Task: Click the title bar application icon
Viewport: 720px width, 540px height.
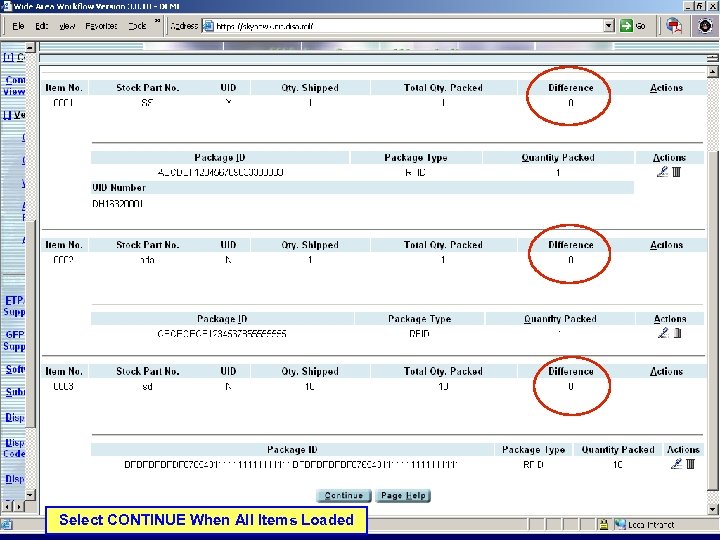Action: pos(6,6)
